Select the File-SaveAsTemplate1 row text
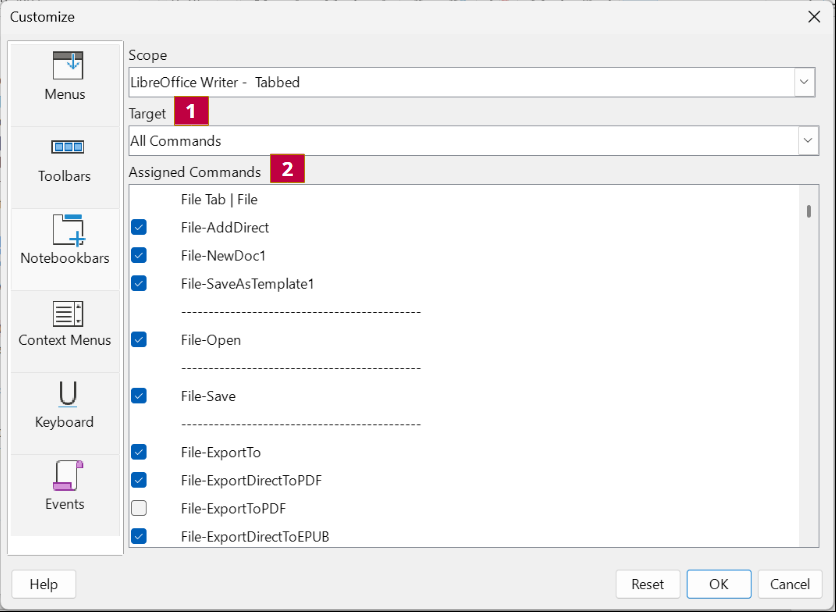The width and height of the screenshot is (836, 612). pyautogui.click(x=247, y=284)
